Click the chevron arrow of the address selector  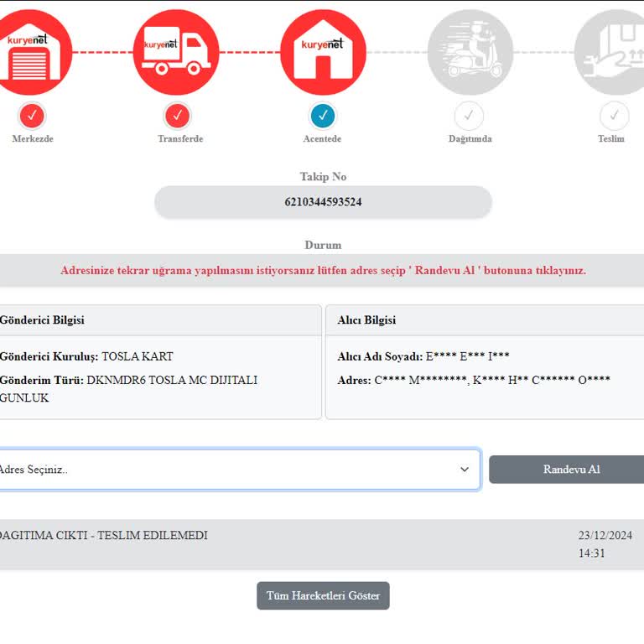tap(465, 469)
